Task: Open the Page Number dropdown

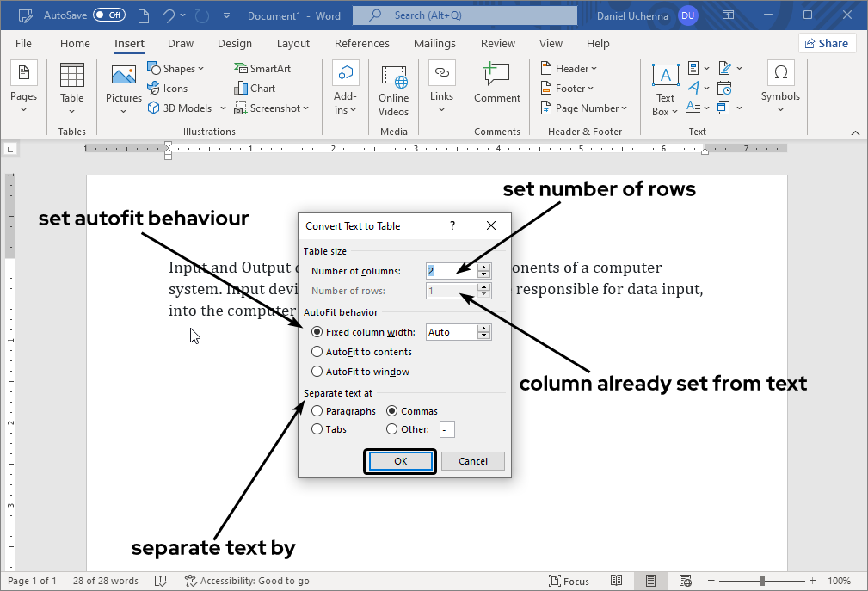Action: click(x=584, y=108)
